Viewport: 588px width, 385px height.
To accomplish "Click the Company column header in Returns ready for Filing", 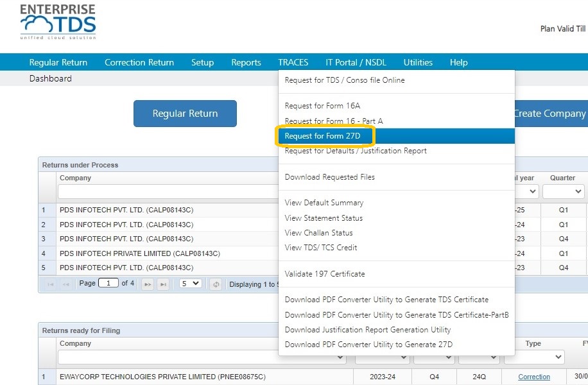I will (75, 343).
